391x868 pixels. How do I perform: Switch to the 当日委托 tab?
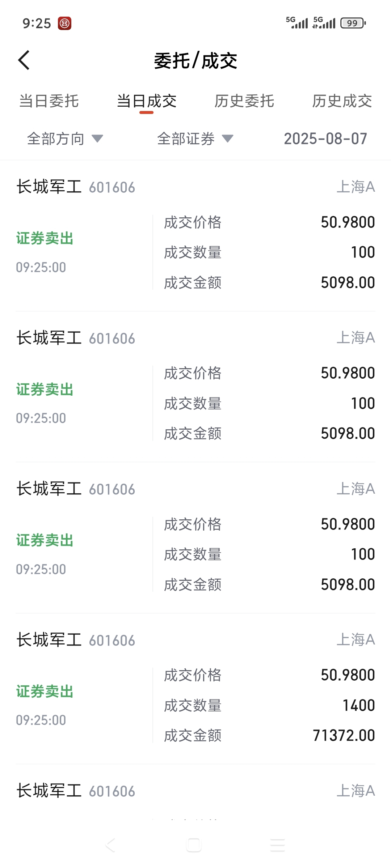point(49,101)
